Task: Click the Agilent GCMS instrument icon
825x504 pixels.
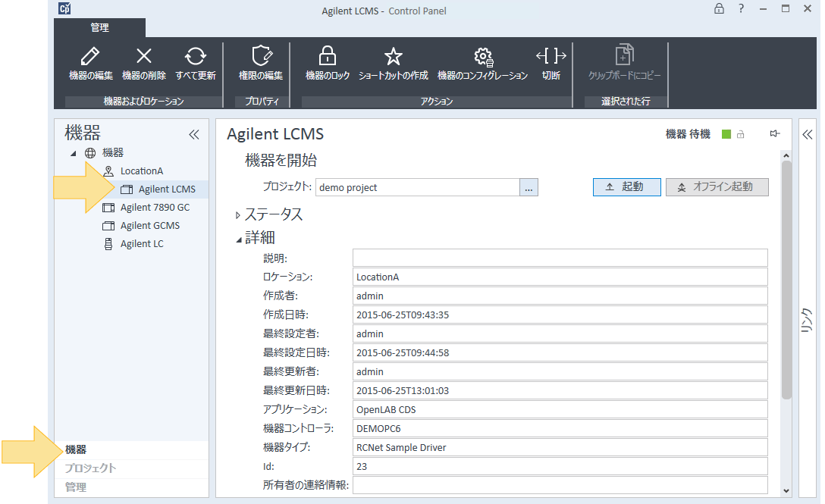Action: pos(108,226)
